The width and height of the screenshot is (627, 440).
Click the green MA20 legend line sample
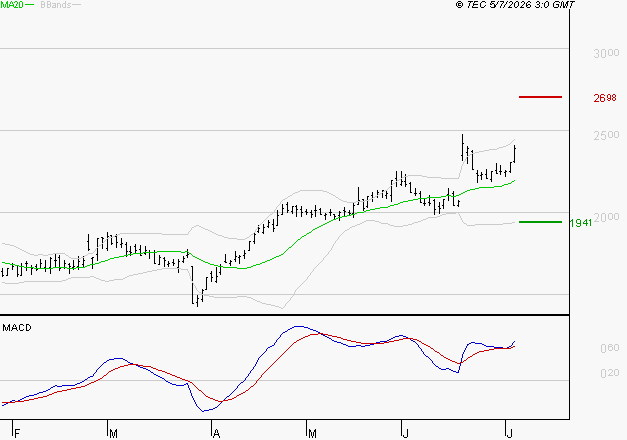tap(30, 5)
